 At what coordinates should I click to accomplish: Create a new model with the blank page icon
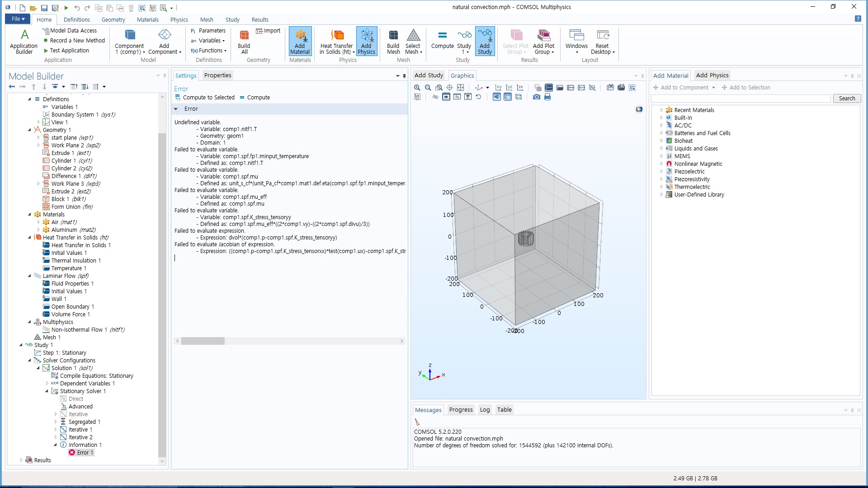click(22, 8)
